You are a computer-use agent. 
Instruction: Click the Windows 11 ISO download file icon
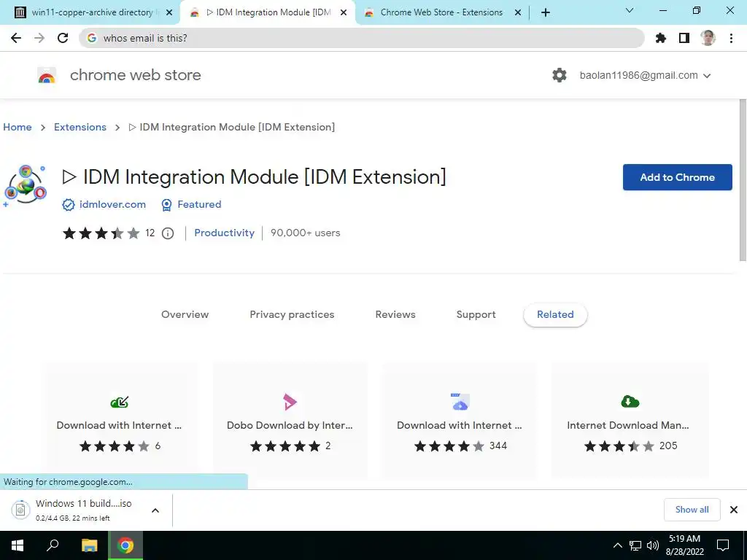point(20,510)
